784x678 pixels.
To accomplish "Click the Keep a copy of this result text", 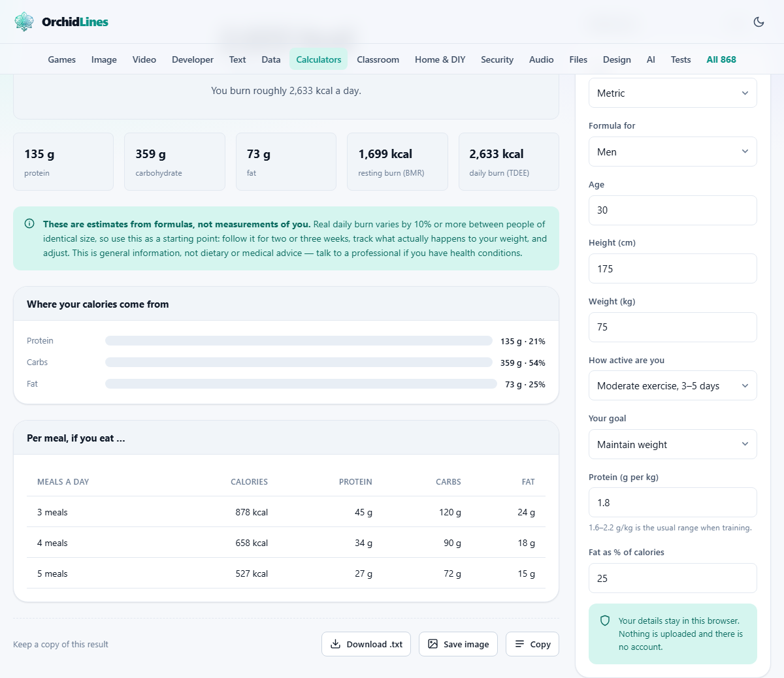I will tap(61, 644).
